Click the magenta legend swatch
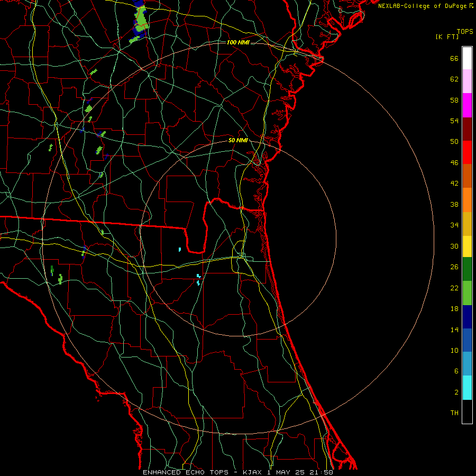 [x=467, y=105]
